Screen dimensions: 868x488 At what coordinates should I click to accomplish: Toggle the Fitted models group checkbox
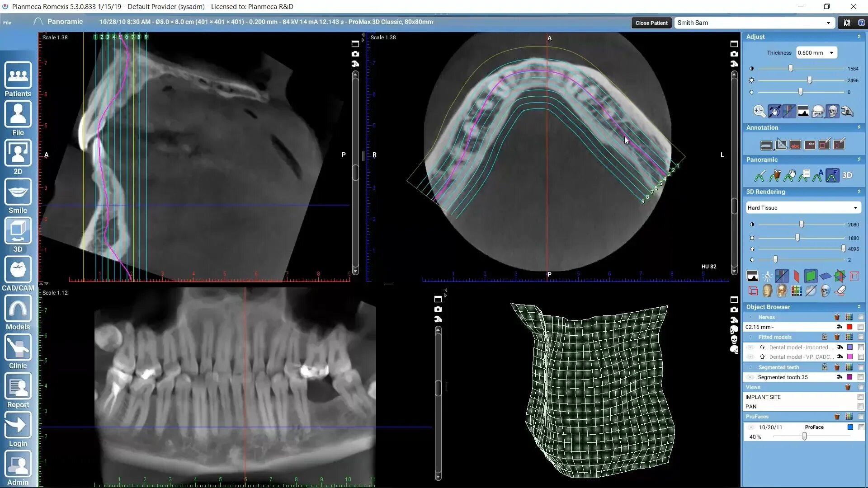(861, 337)
